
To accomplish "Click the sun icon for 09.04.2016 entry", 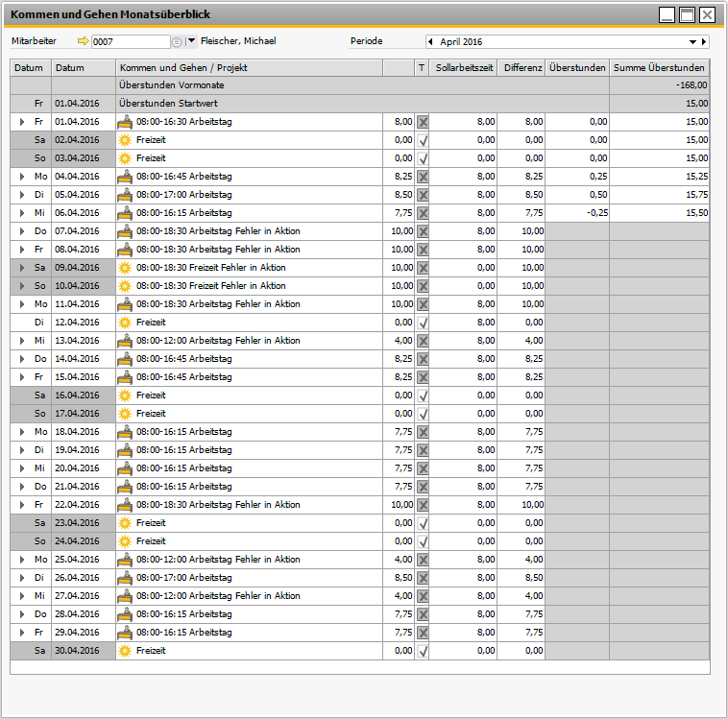I will click(125, 268).
